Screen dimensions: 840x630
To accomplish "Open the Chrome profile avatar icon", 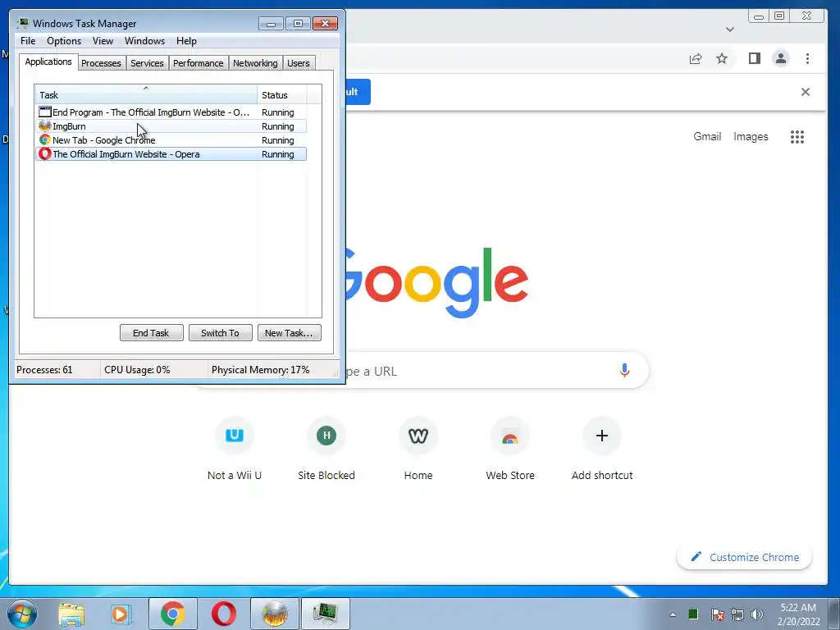I will [781, 58].
